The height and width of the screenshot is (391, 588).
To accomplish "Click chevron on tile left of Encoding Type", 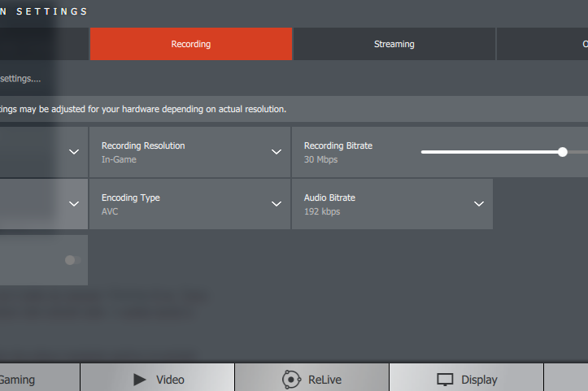I will (x=74, y=204).
